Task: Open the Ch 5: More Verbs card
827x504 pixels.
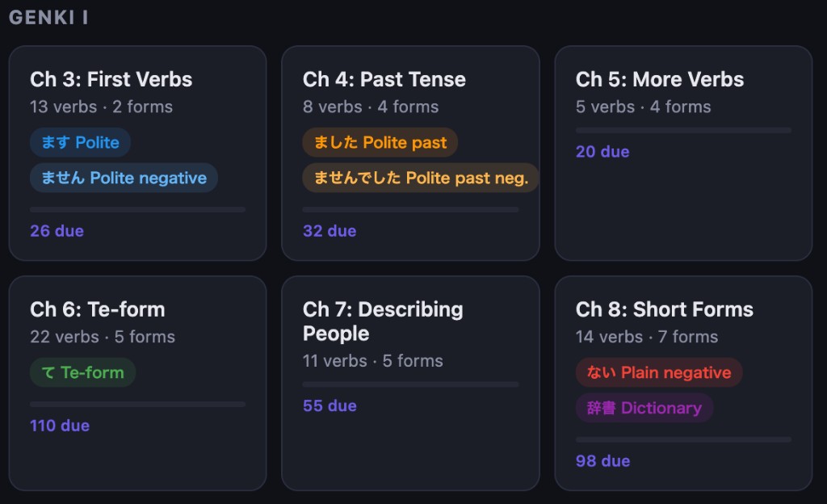Action: coord(660,79)
